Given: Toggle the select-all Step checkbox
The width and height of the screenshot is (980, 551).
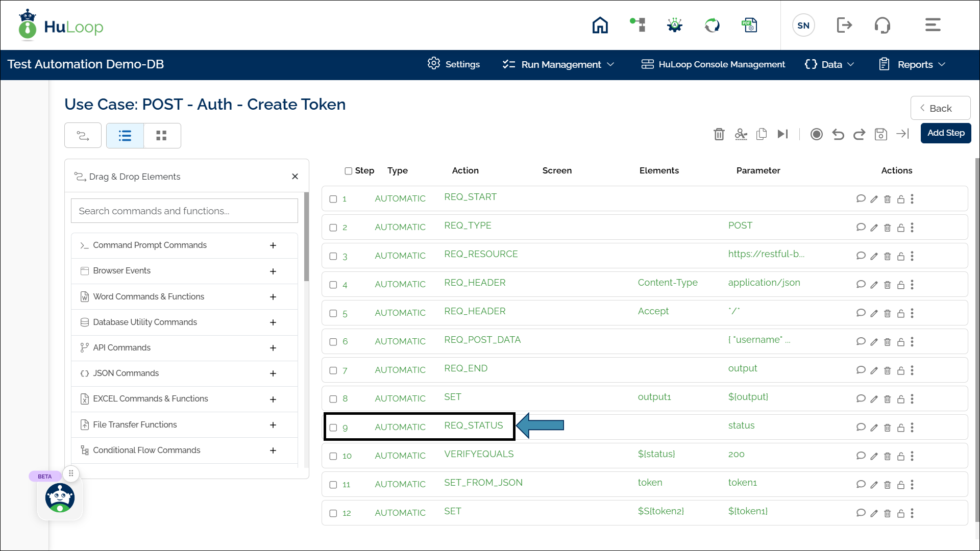Looking at the screenshot, I should [349, 171].
